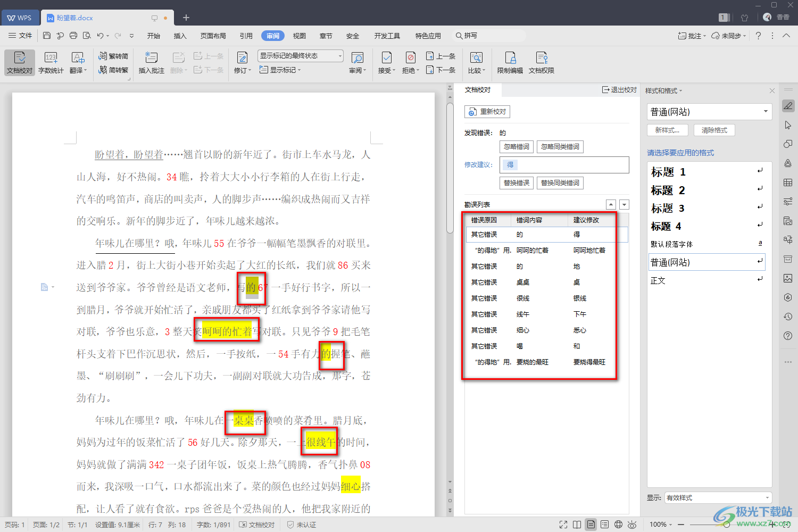Viewport: 798px width, 532px height.
Task: Expand the 显示标记的最终状态 dropdown
Action: tap(340, 56)
